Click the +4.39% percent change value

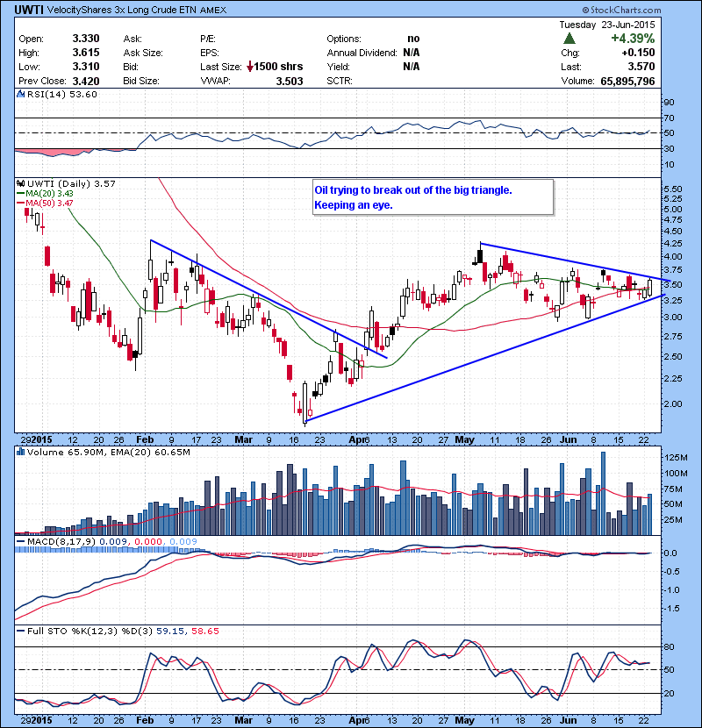pyautogui.click(x=633, y=39)
